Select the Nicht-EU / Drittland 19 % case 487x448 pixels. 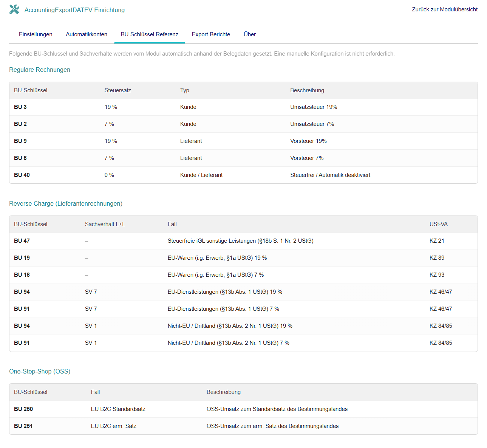tap(230, 326)
